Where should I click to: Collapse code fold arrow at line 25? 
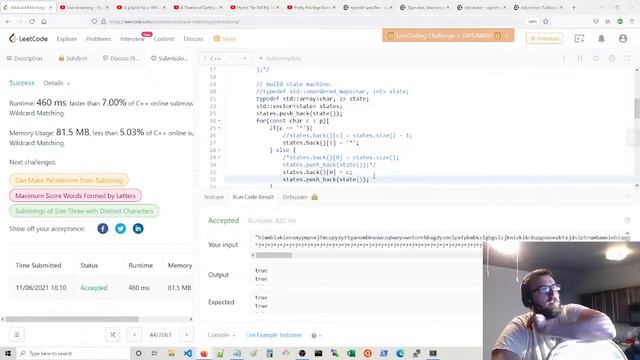pos(219,128)
